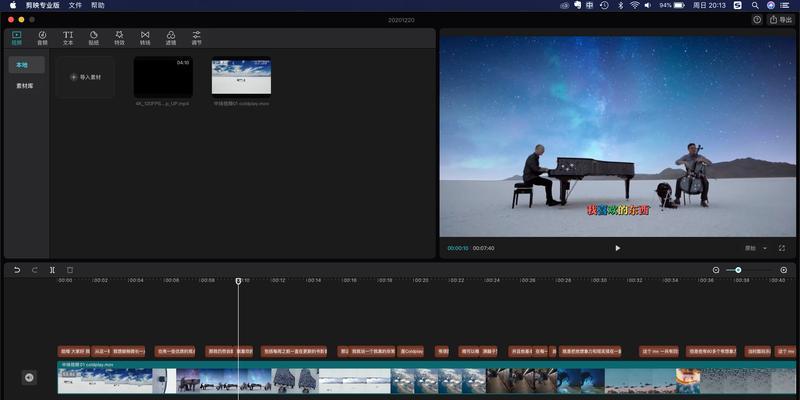Select the first subtitle clip at 00:00

click(74, 352)
